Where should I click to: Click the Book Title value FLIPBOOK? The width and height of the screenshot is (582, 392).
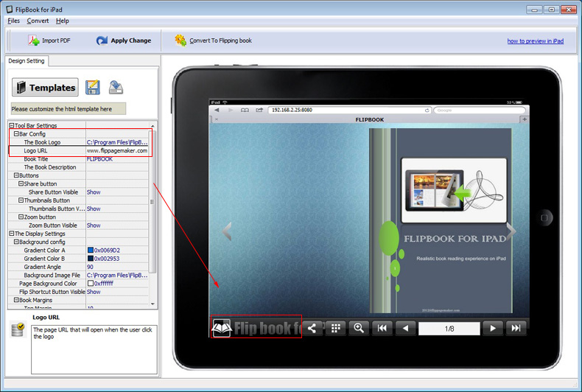pos(99,159)
